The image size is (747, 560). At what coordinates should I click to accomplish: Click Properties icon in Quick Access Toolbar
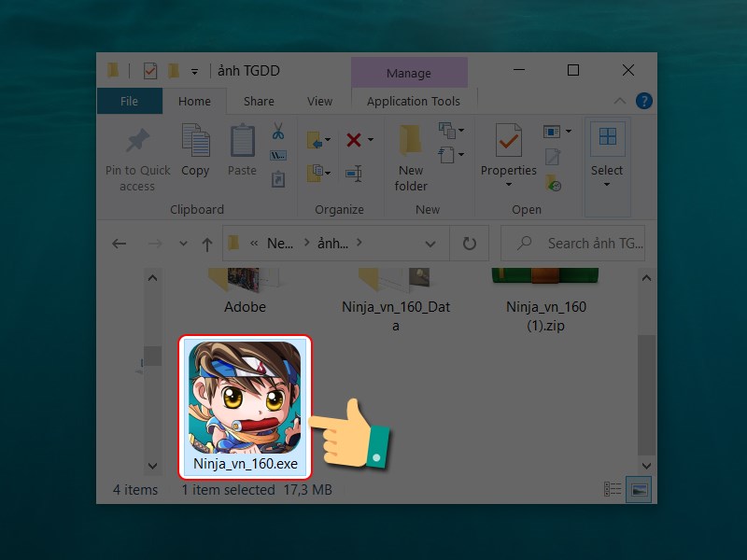(x=150, y=71)
